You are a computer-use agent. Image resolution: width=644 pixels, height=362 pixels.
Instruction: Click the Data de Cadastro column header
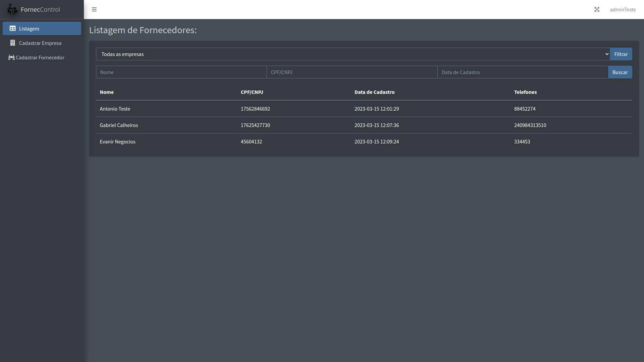pyautogui.click(x=374, y=92)
